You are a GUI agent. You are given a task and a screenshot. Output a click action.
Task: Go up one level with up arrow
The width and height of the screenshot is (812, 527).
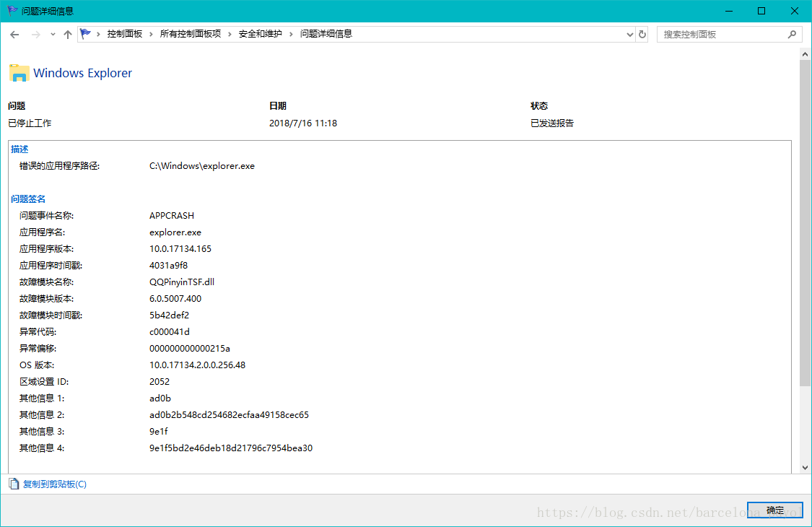click(68, 34)
